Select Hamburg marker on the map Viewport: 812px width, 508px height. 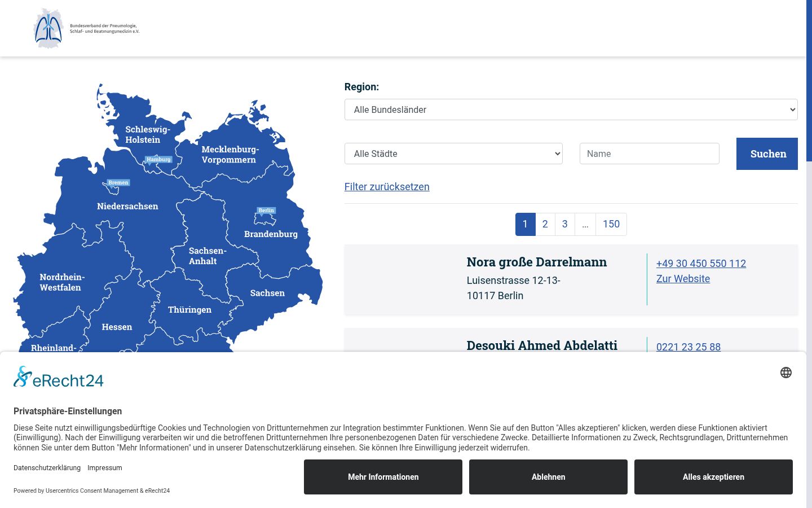tap(158, 160)
